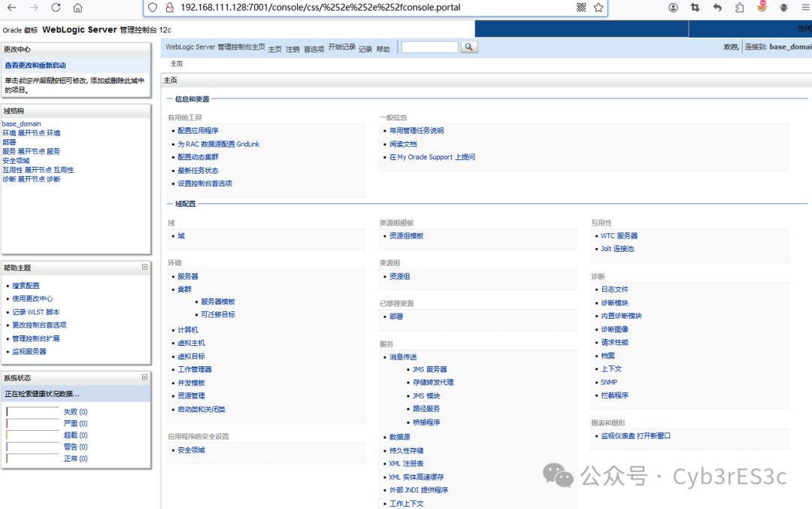Open the QR code icon in address bar

pos(581,8)
